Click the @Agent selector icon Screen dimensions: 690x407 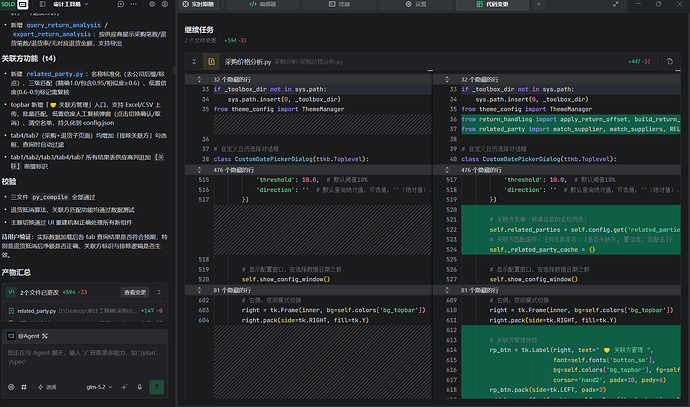[x=11, y=336]
